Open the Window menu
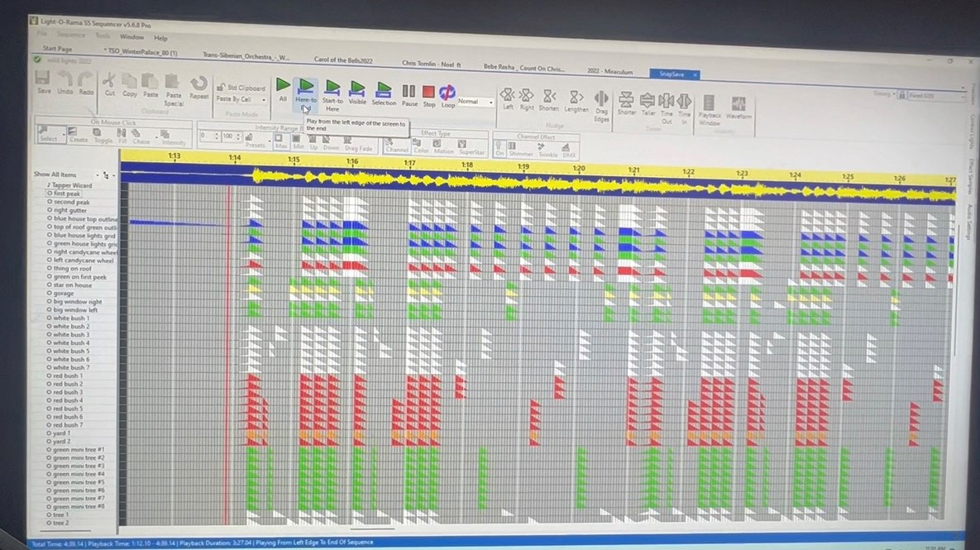This screenshot has width=980, height=550. pos(131,37)
